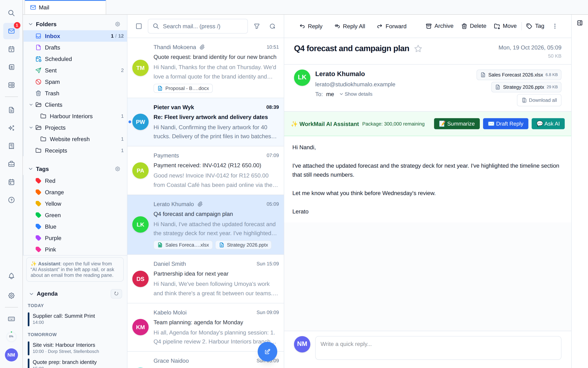Collapse the Tags section
Image resolution: width=588 pixels, height=368 pixels.
31,169
